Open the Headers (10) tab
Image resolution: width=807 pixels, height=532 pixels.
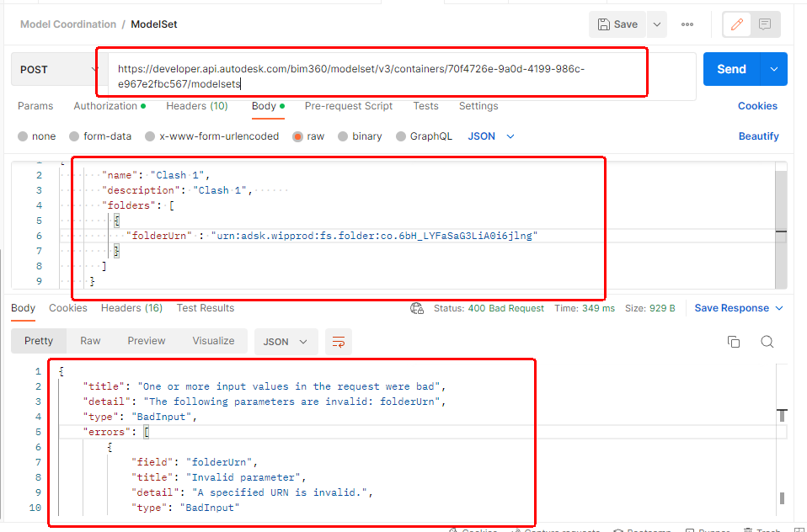(196, 106)
